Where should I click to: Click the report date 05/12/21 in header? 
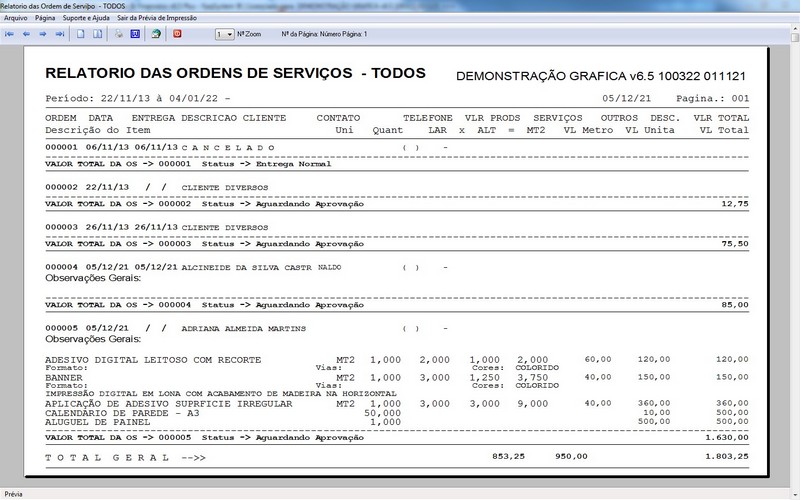click(x=626, y=98)
